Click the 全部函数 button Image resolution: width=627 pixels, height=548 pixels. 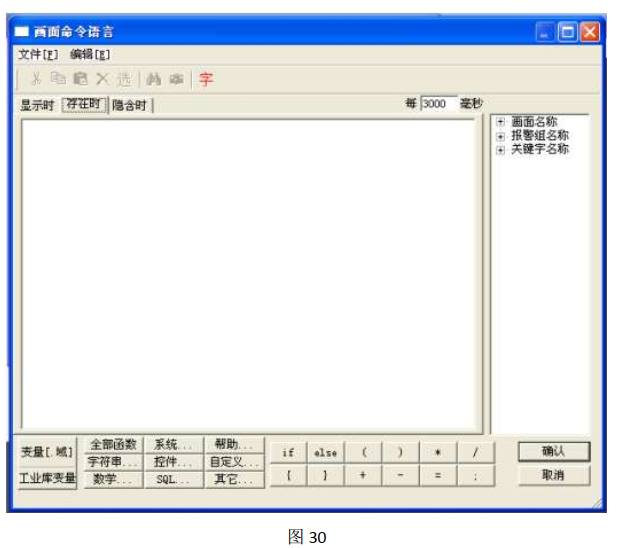pyautogui.click(x=112, y=445)
